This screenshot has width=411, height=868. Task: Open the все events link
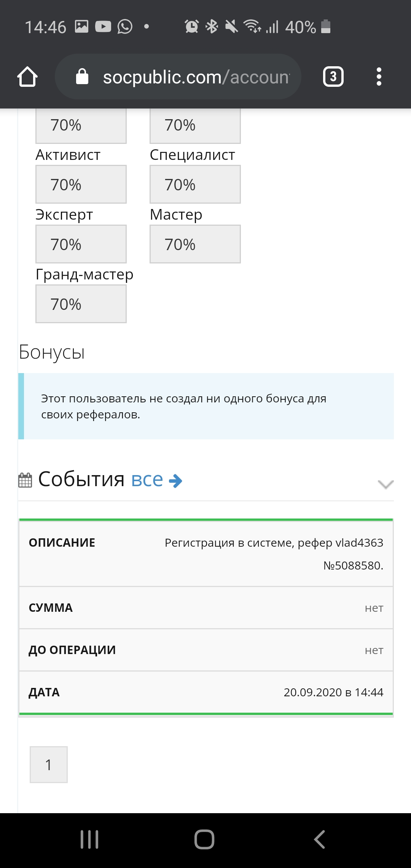[147, 479]
